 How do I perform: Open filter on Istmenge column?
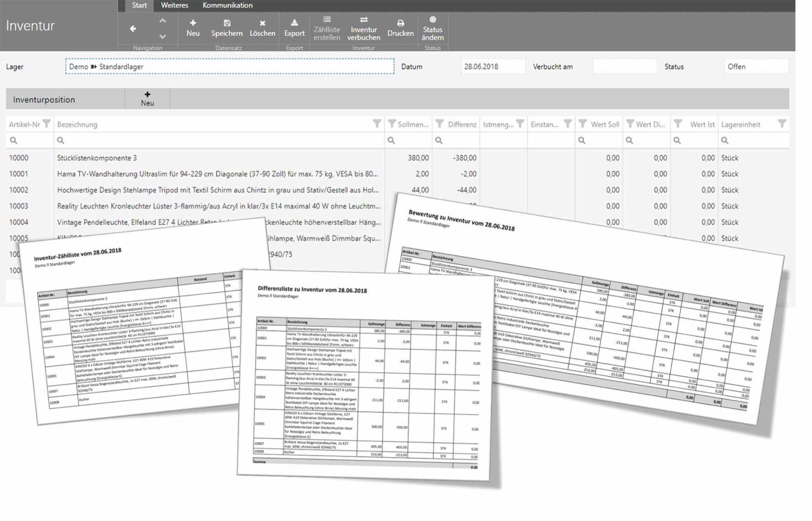[520, 124]
